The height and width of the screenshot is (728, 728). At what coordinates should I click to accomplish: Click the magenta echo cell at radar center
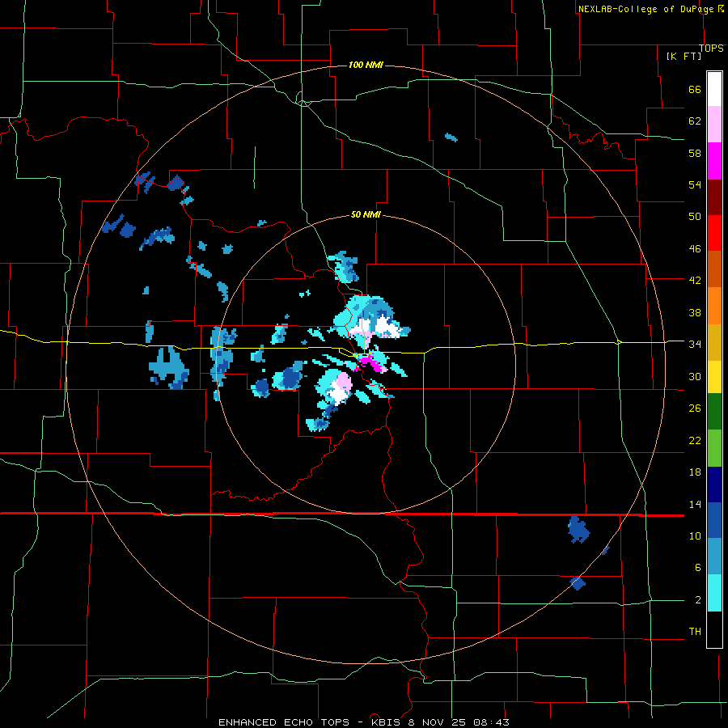pyautogui.click(x=370, y=362)
